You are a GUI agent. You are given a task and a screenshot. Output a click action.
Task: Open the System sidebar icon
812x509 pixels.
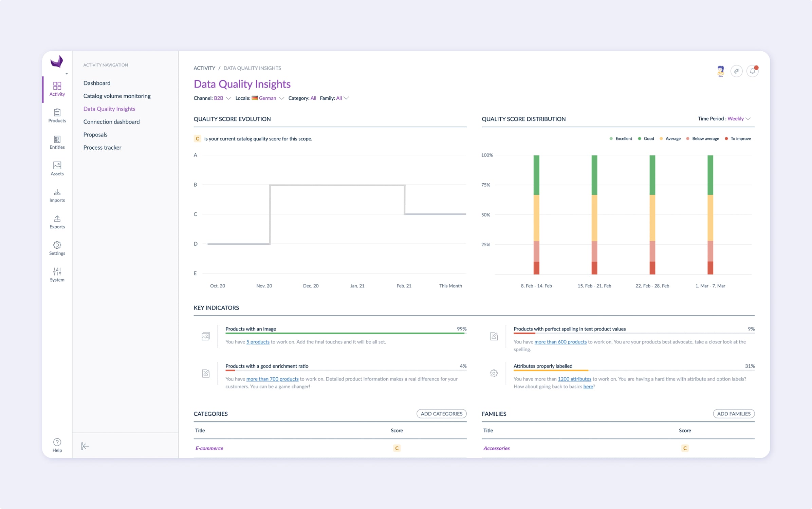click(x=57, y=275)
